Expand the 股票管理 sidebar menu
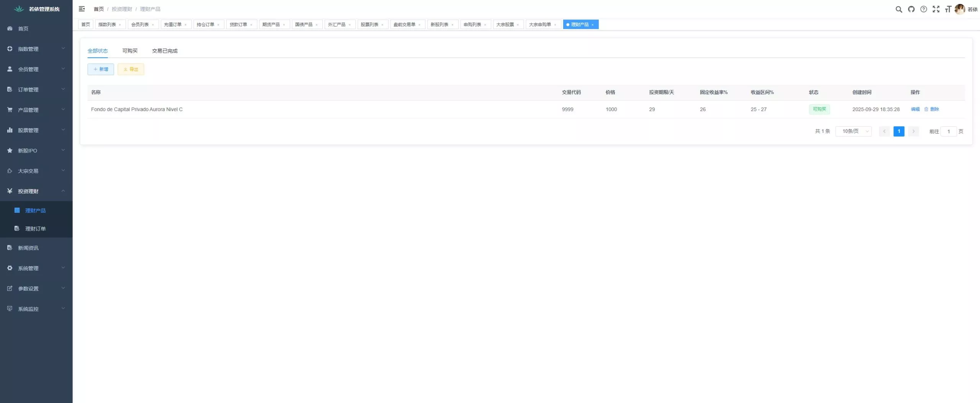 click(x=36, y=130)
